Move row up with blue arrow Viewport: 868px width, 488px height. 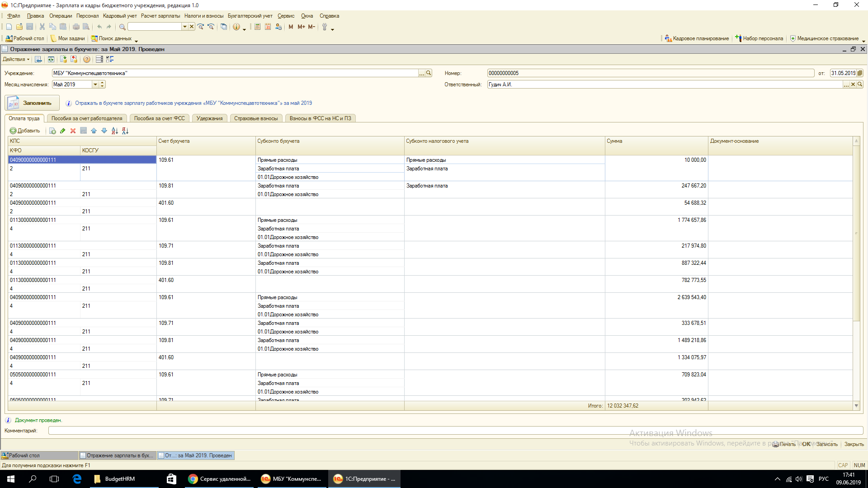click(94, 131)
